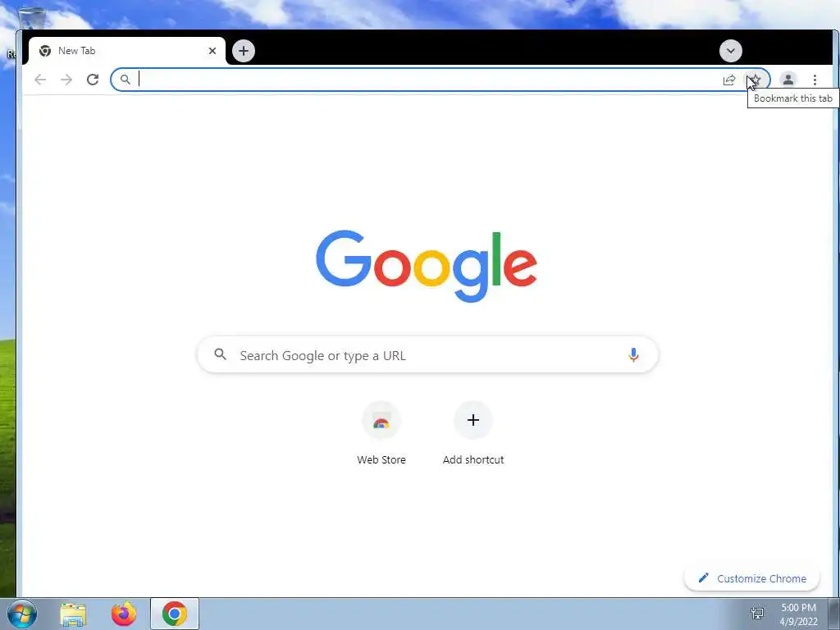Click the forward navigation arrow

66,80
